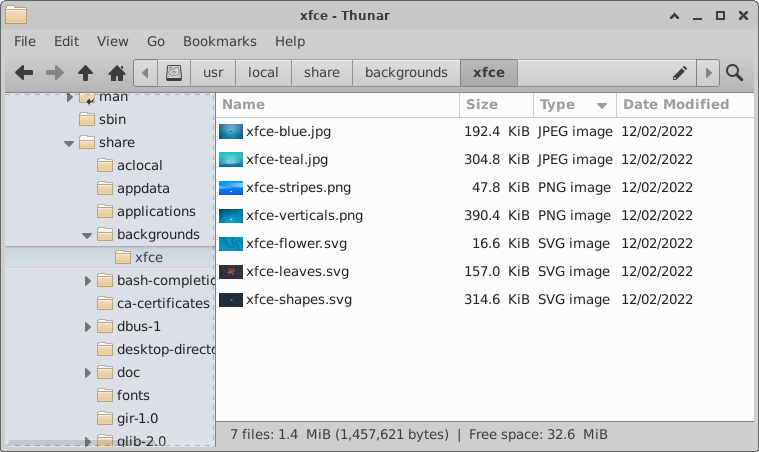Image resolution: width=759 pixels, height=452 pixels.
Task: Select the xfce-teal.jpg thumbnail
Action: [x=231, y=160]
